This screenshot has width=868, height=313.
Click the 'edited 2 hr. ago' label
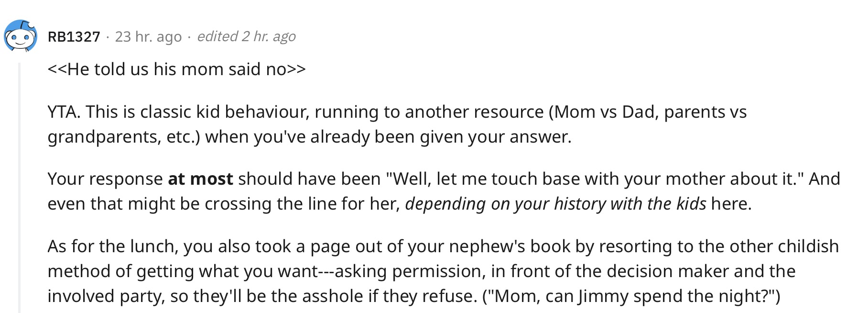pyautogui.click(x=246, y=36)
